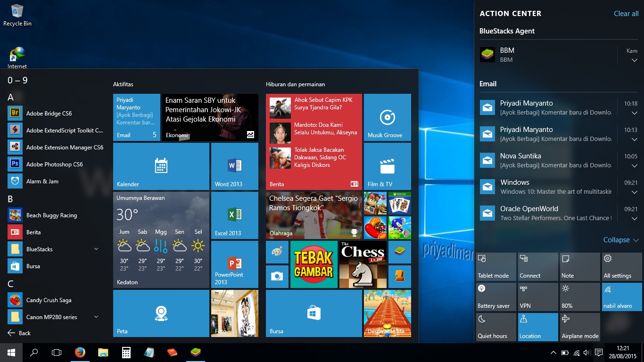Open the Peta maps tile
The height and width of the screenshot is (362, 644).
click(161, 313)
